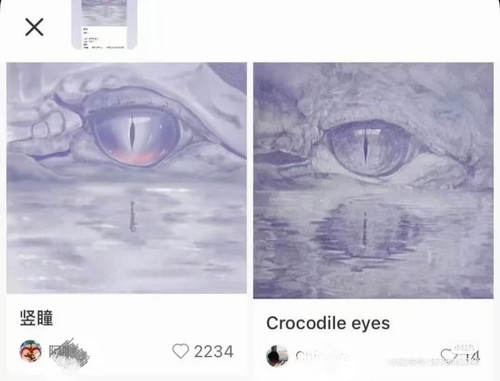500x381 pixels.
Task: Click the small watermark badge near right heart
Action: coord(465,347)
